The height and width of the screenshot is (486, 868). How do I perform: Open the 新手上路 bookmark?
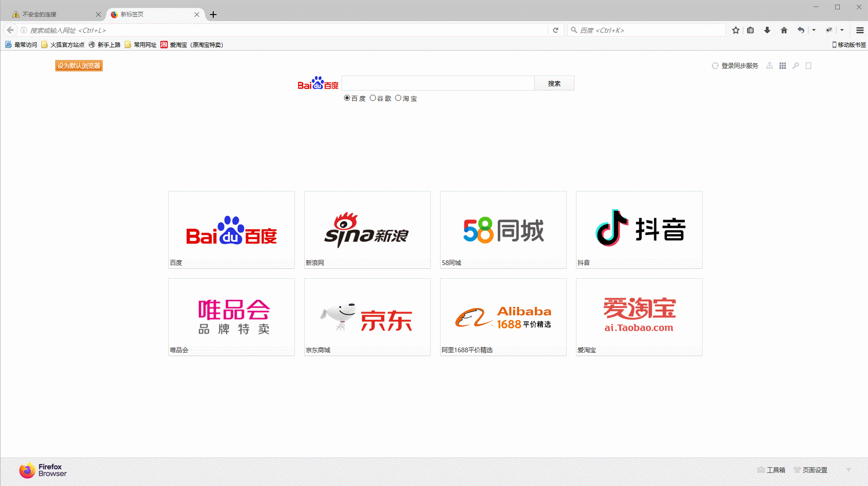point(105,45)
